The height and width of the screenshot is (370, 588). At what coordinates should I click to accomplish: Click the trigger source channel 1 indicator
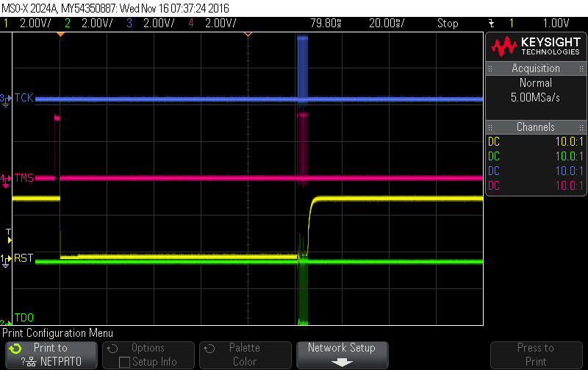pos(511,24)
